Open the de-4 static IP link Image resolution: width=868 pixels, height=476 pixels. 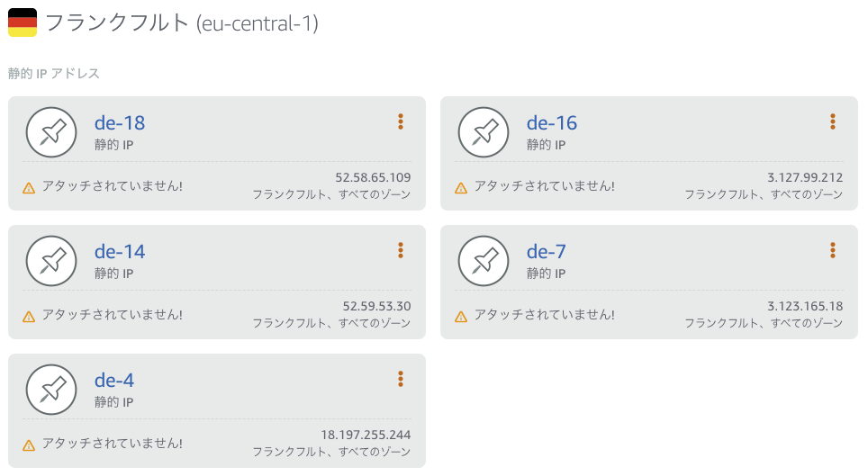point(114,381)
